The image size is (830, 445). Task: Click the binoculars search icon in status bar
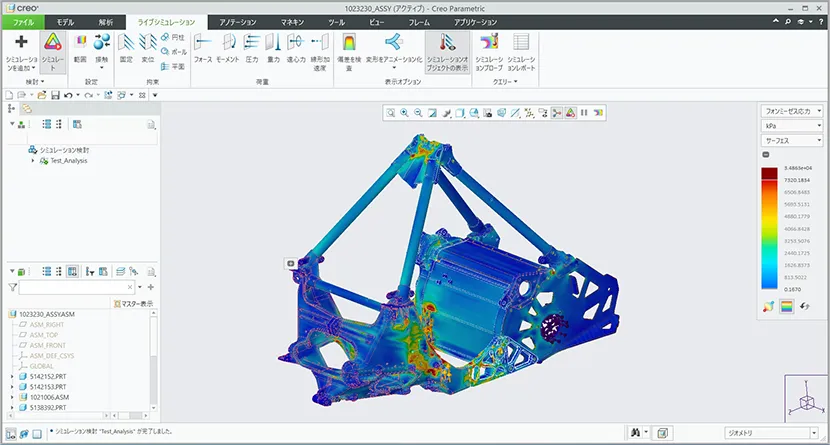pos(636,433)
